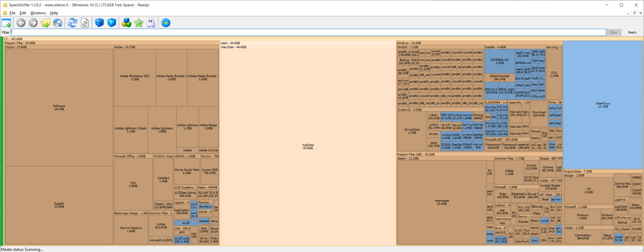Select the AppData 43.9GB block
The height and width of the screenshot is (252, 644).
point(308,146)
